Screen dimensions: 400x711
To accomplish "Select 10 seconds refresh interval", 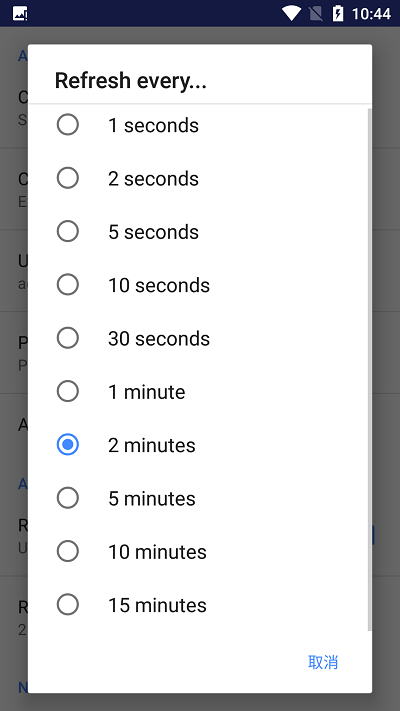I will pos(68,285).
